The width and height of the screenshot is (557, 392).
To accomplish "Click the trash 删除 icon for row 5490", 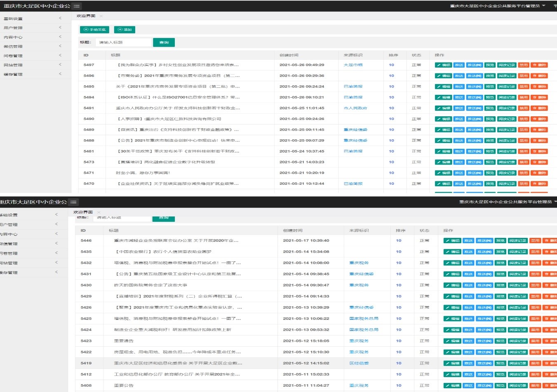I will click(x=535, y=119).
